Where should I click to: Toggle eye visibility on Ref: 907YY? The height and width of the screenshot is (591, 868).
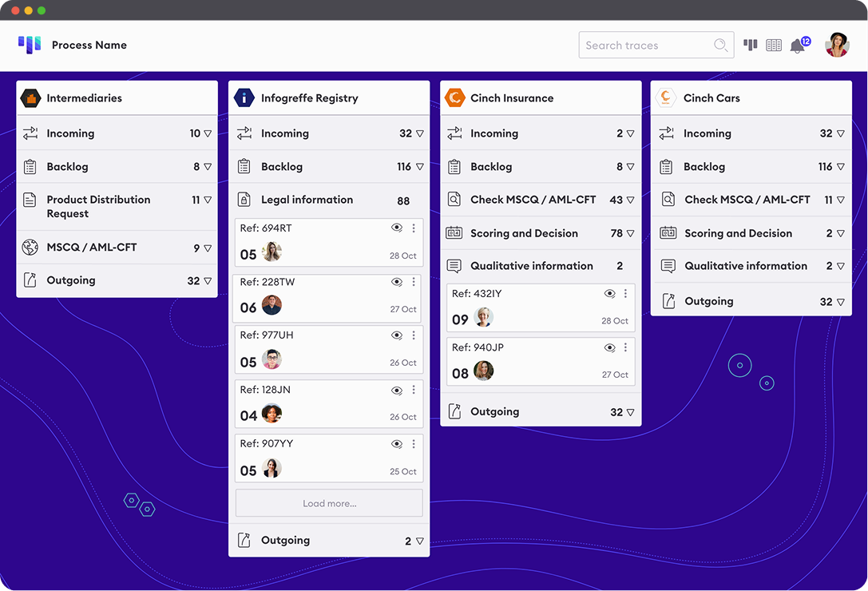[397, 444]
